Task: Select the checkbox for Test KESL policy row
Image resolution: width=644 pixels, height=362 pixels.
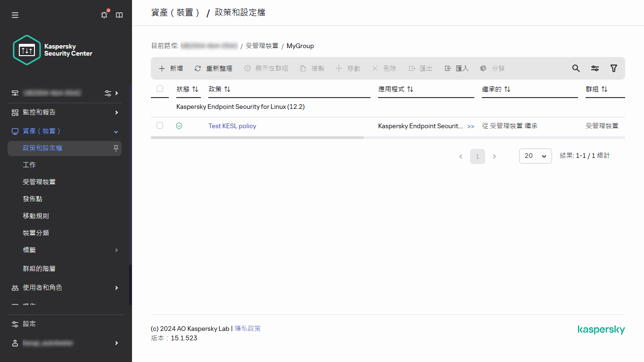Action: pyautogui.click(x=160, y=125)
